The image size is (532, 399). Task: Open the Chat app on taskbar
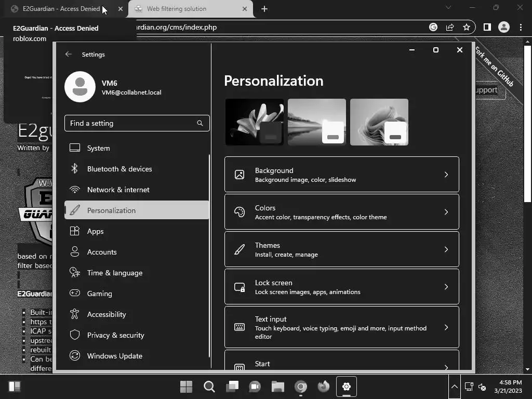[x=255, y=387]
